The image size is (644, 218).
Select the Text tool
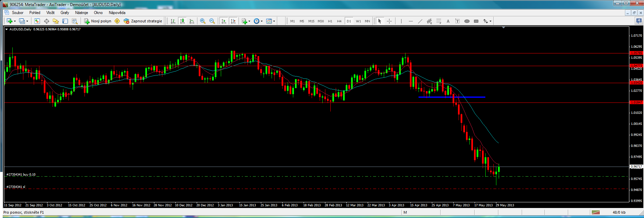tap(448, 21)
